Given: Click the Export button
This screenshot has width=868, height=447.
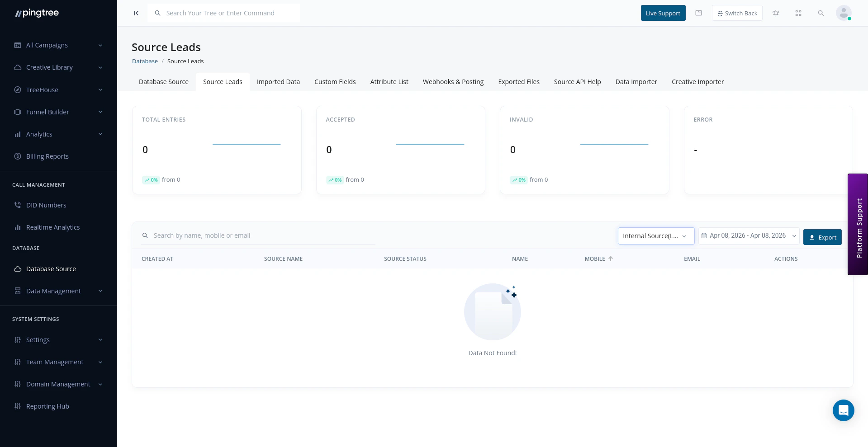Looking at the screenshot, I should point(822,237).
